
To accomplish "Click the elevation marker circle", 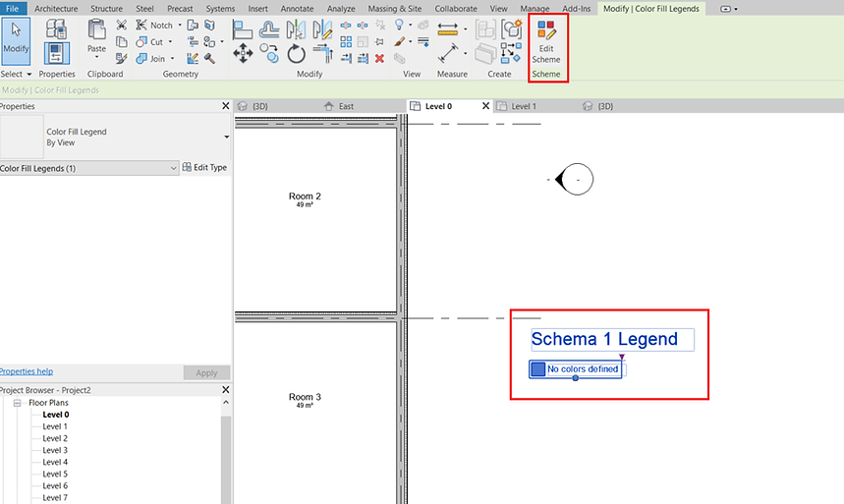I will pyautogui.click(x=578, y=180).
